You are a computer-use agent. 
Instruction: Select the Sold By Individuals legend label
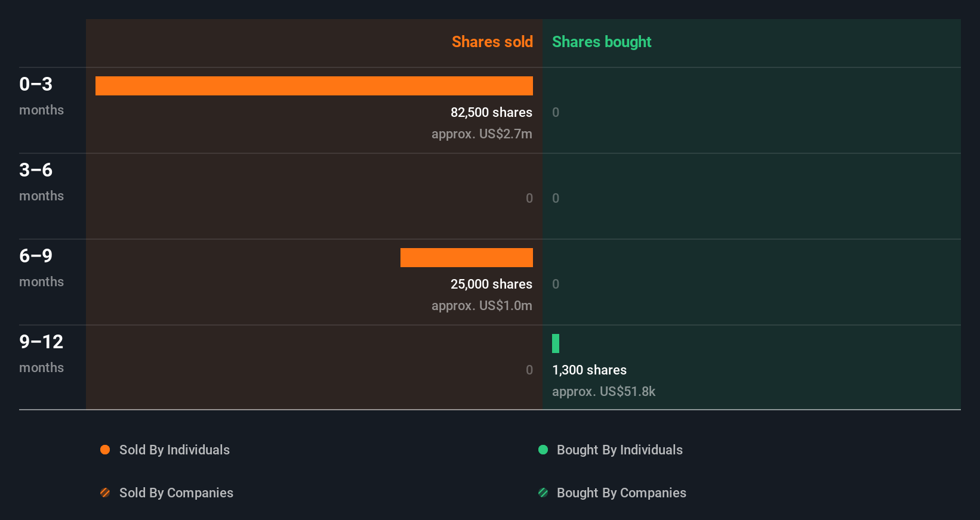pyautogui.click(x=174, y=450)
